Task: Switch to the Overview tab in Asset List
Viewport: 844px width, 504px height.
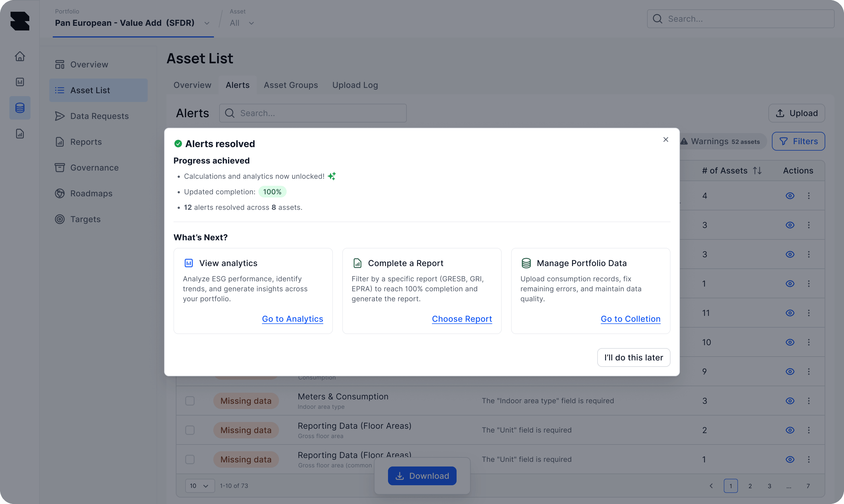Action: click(x=192, y=85)
